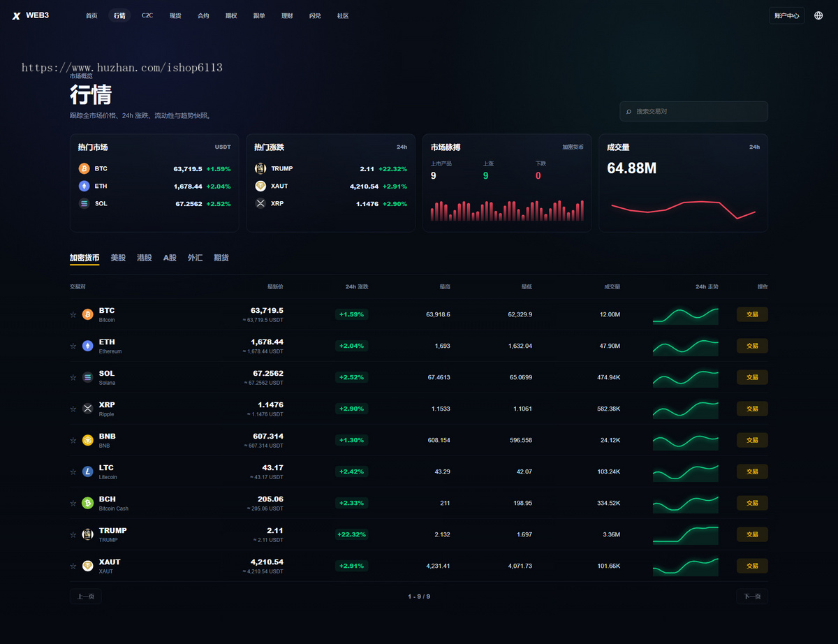
Task: Star the BNB trading pair
Action: (73, 440)
